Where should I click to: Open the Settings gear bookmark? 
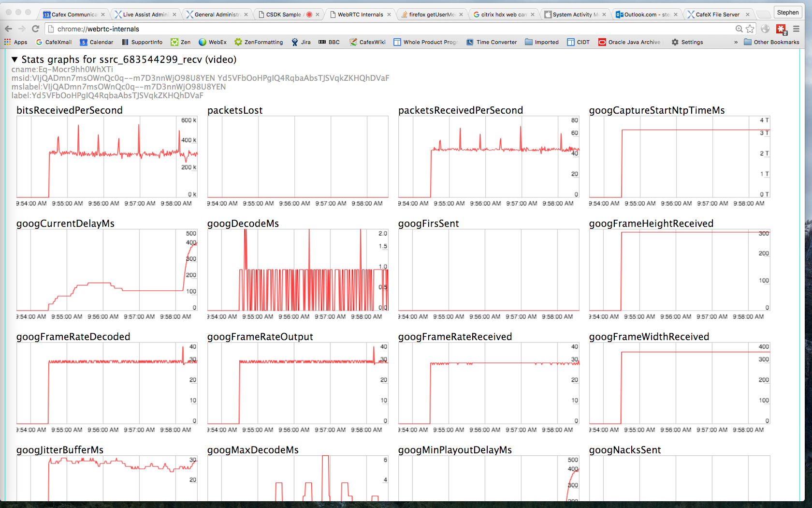pos(687,42)
